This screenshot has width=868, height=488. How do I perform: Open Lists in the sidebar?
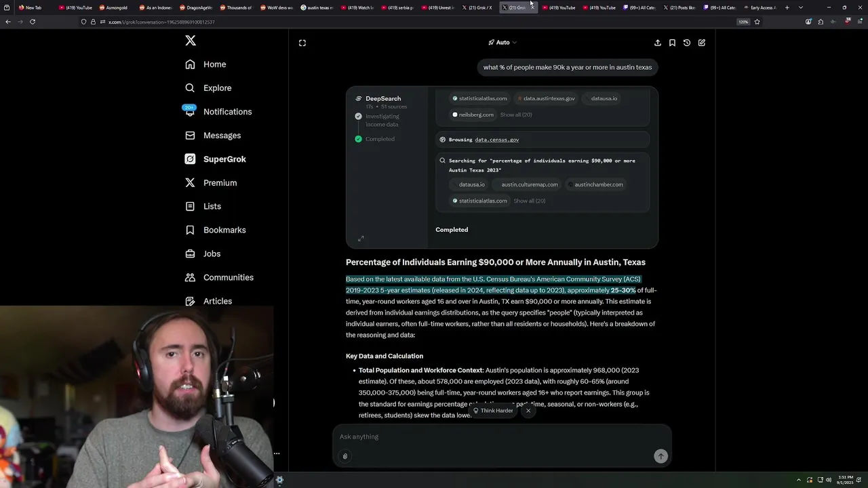tap(203, 206)
